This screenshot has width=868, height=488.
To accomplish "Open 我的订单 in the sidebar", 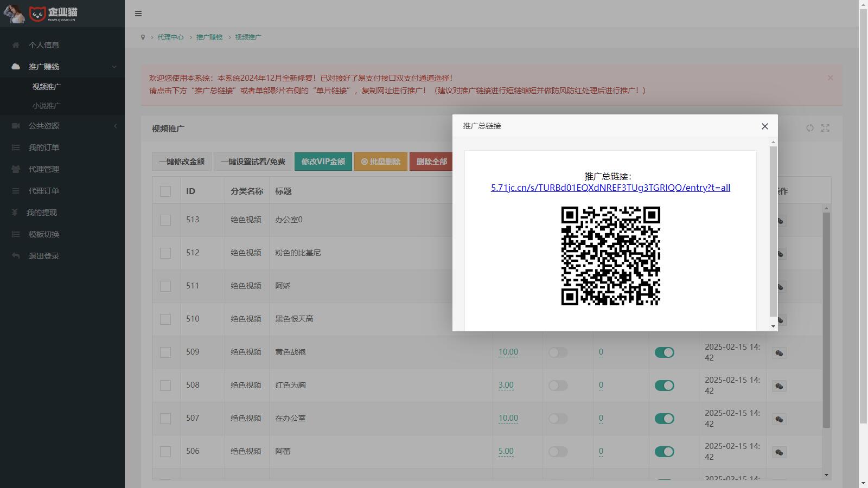I will coord(44,147).
